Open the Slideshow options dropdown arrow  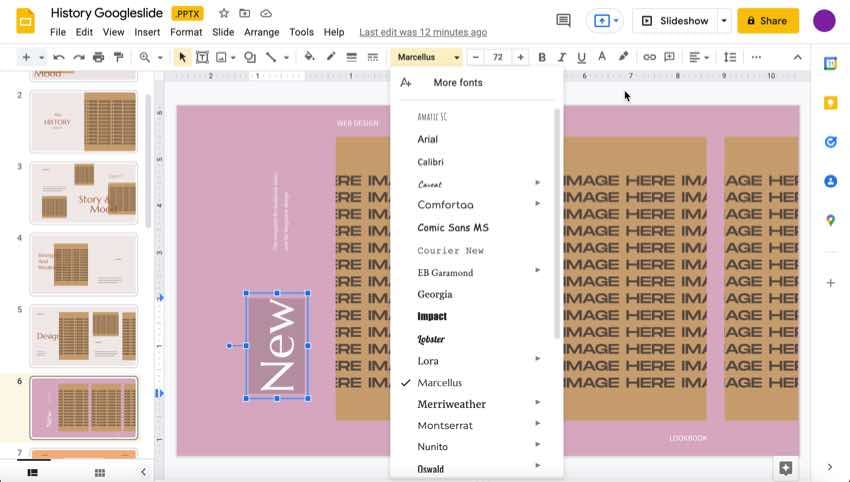[724, 20]
